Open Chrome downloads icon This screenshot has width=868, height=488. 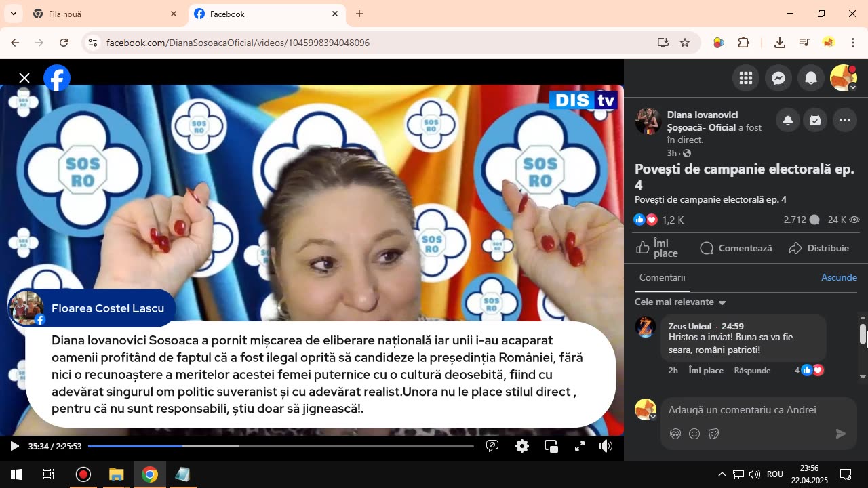(780, 43)
